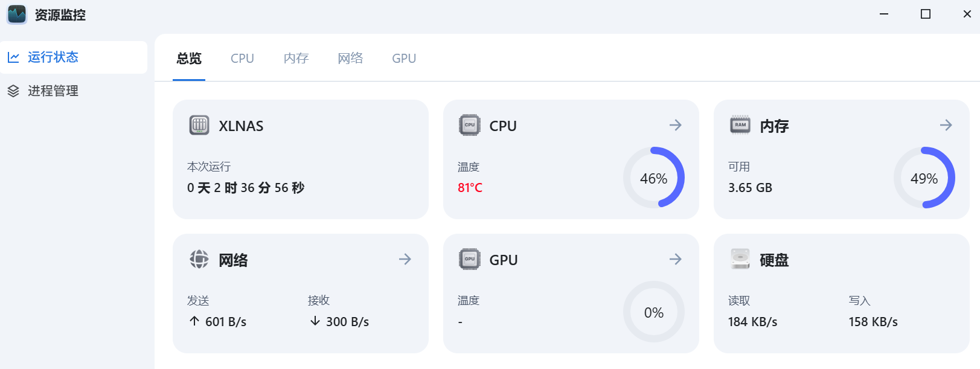Open memory details via arrow
The width and height of the screenshot is (980, 369).
pos(946,125)
